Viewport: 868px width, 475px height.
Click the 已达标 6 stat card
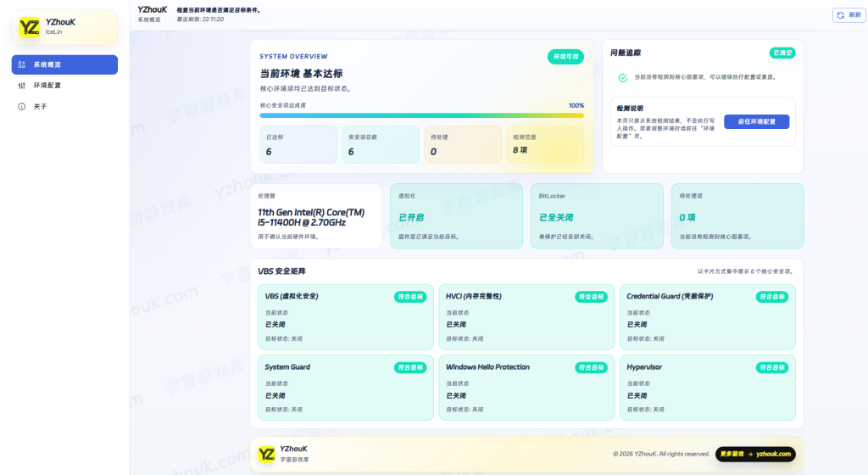point(298,144)
